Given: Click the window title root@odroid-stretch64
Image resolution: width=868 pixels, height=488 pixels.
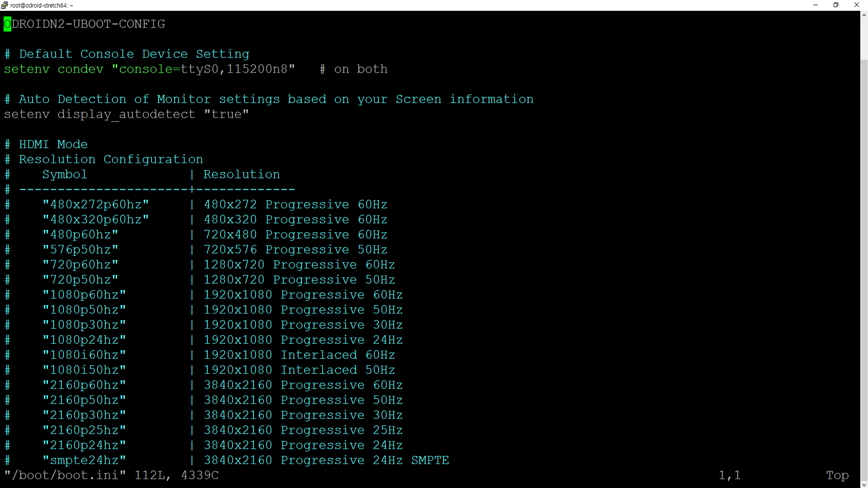Looking at the screenshot, I should coord(42,5).
